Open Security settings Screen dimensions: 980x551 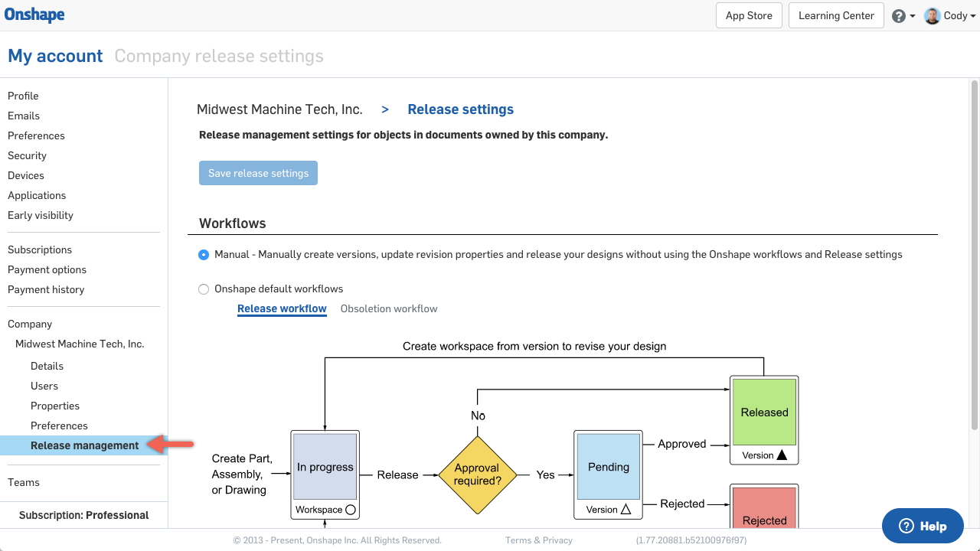click(27, 155)
